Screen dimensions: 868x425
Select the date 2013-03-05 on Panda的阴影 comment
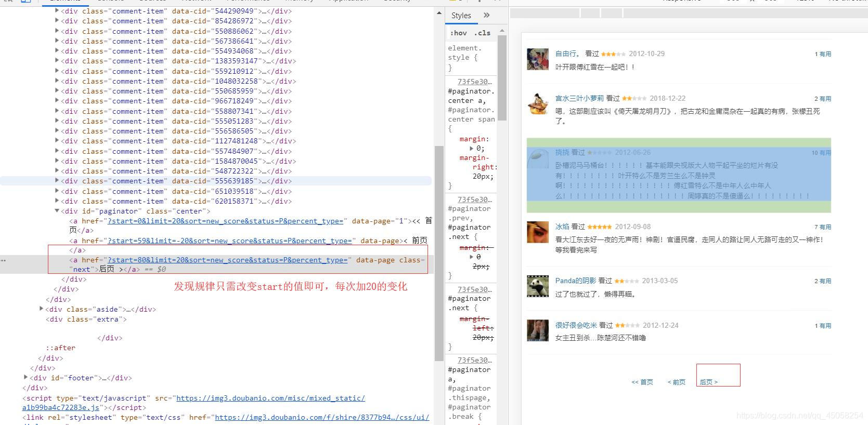click(659, 281)
